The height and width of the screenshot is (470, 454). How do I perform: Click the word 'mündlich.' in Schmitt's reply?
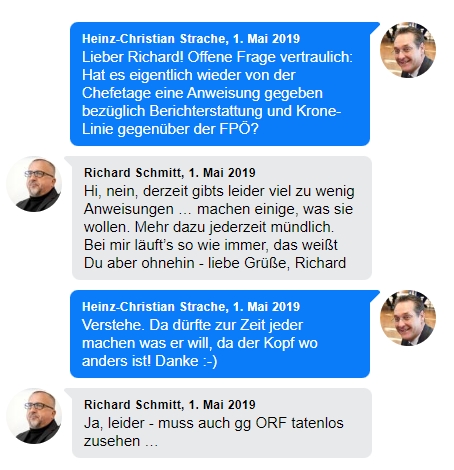coord(302,227)
